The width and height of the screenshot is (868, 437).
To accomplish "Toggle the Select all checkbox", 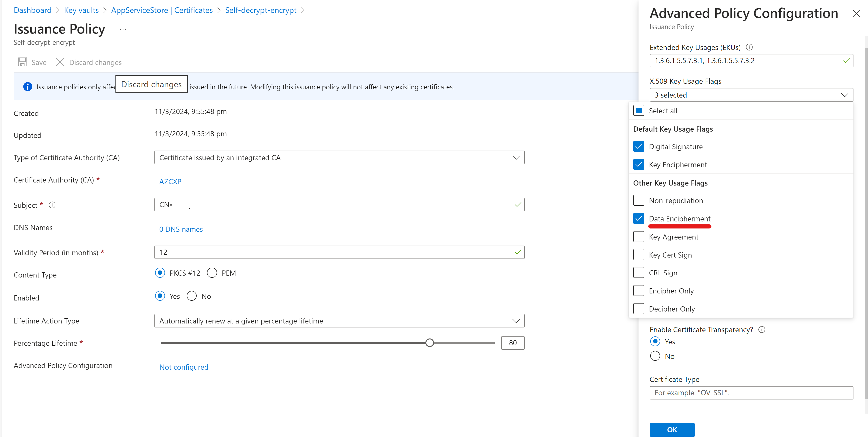I will click(639, 110).
